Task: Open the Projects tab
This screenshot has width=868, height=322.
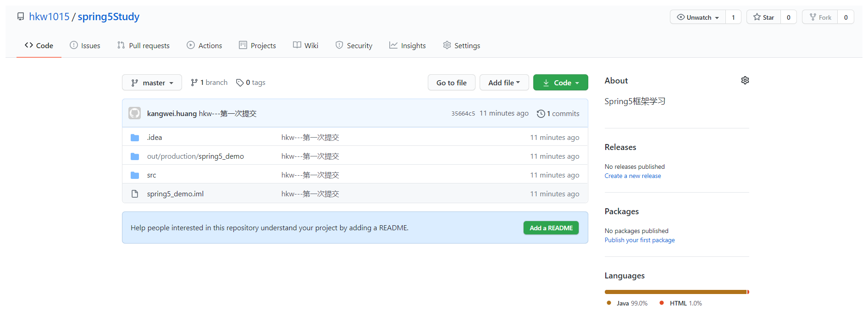Action: click(x=257, y=45)
